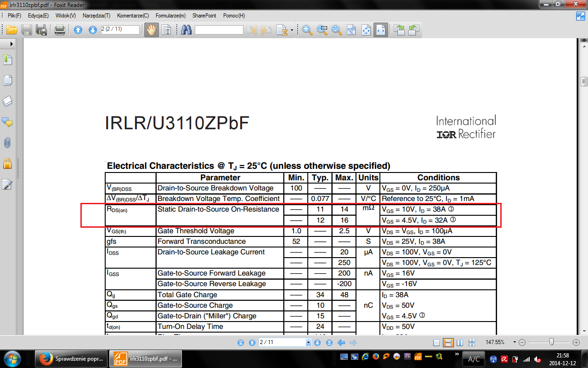The height and width of the screenshot is (368, 588).
Task: Click the binoculars search icon
Action: point(187,30)
